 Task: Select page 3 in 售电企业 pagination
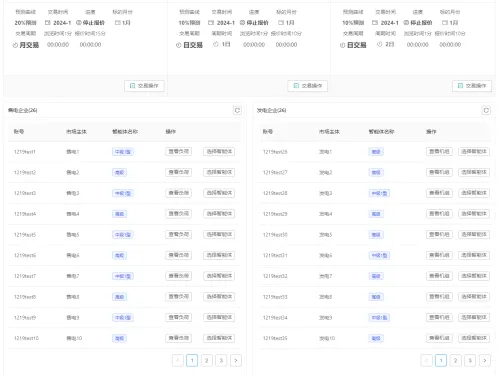point(221,360)
